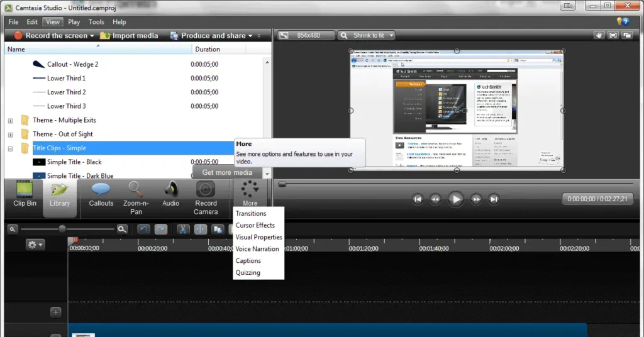Open the Zoom-n-Pan tool
The width and height of the screenshot is (644, 337).
pos(136,198)
